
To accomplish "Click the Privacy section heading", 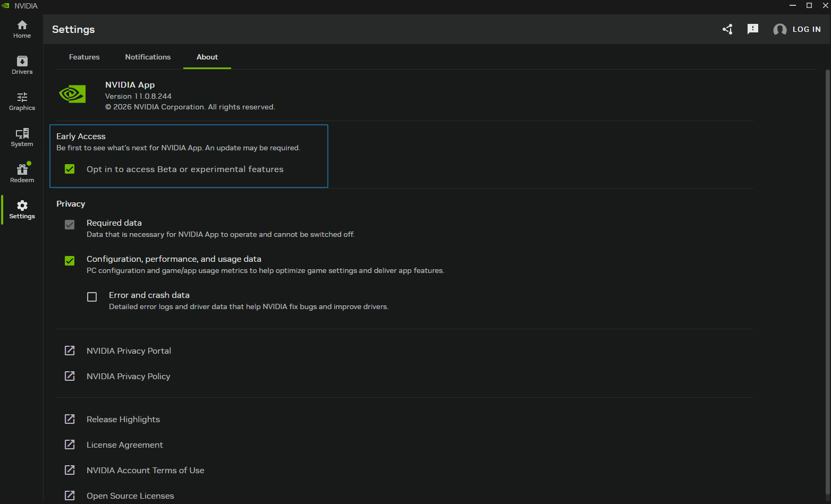I will (71, 204).
